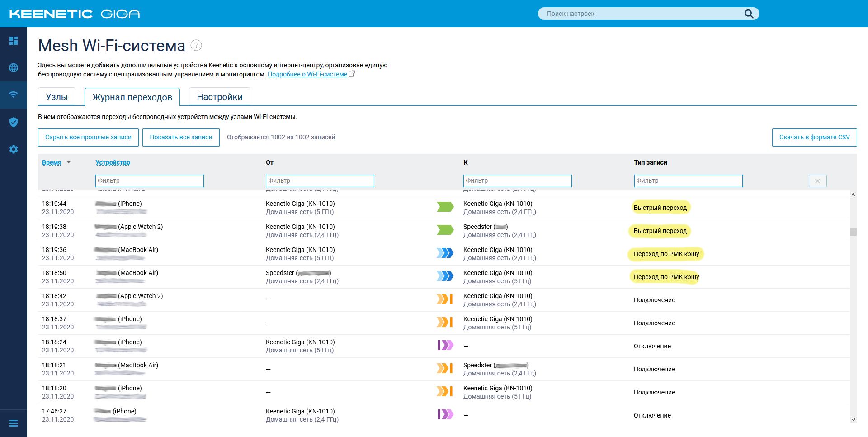The width and height of the screenshot is (868, 437).
Task: Toggle sort arrow next to Время
Action: [69, 162]
